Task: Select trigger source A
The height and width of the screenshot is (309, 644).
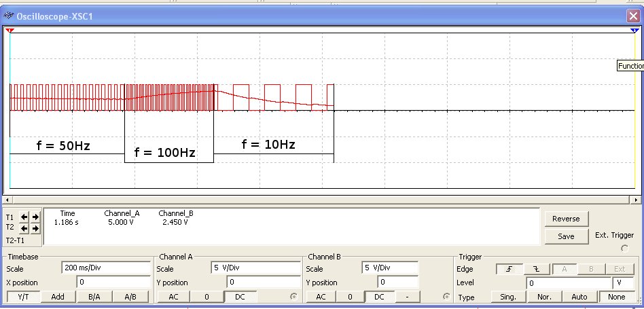Action: (564, 269)
